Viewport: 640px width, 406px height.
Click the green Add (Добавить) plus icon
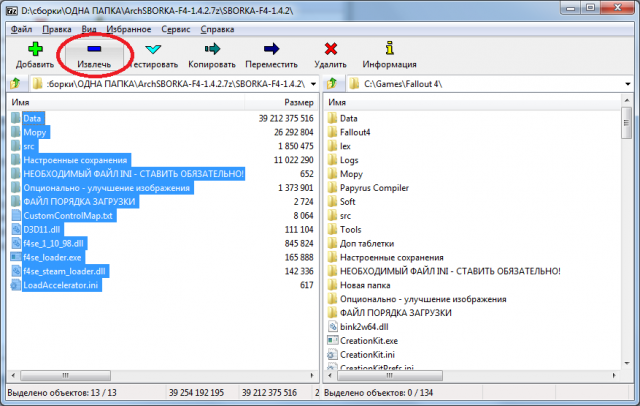35,48
